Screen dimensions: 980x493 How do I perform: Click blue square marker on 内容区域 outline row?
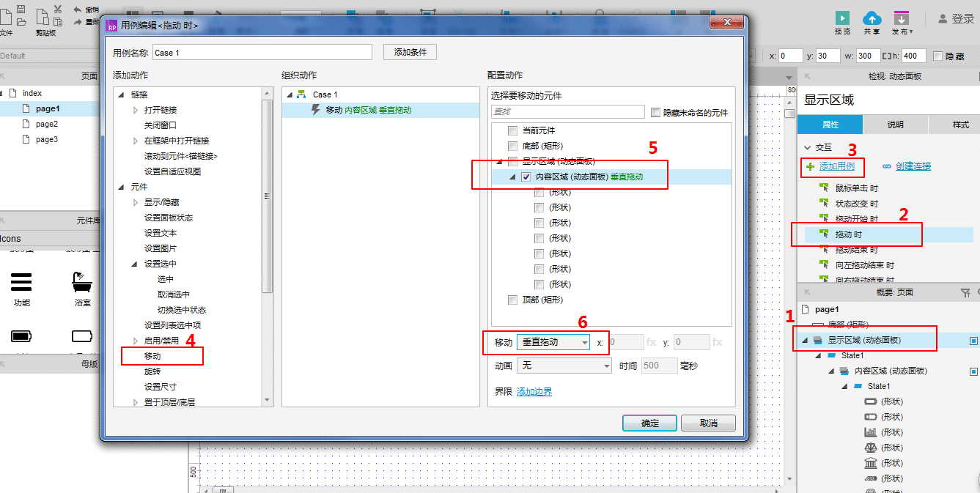coord(973,371)
